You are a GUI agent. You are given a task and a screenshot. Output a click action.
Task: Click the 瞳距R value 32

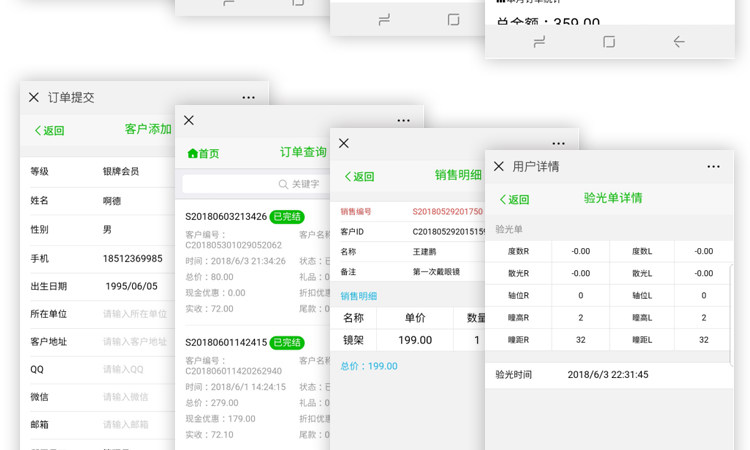[x=581, y=340]
